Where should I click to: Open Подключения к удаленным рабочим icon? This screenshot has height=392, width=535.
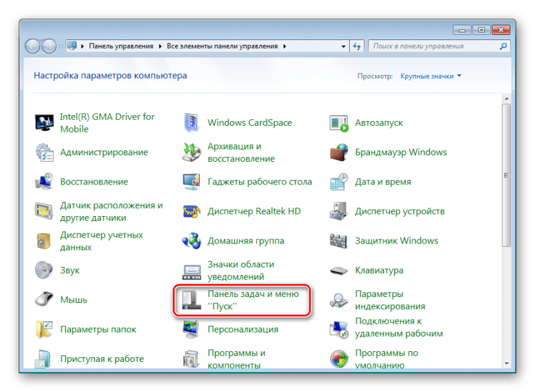339,330
